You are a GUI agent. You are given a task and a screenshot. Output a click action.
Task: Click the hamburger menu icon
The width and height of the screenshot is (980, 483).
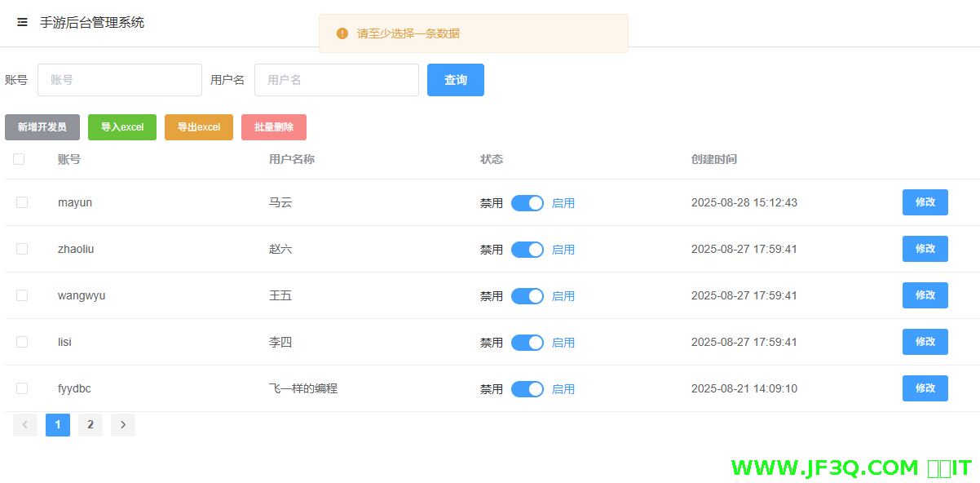click(22, 22)
